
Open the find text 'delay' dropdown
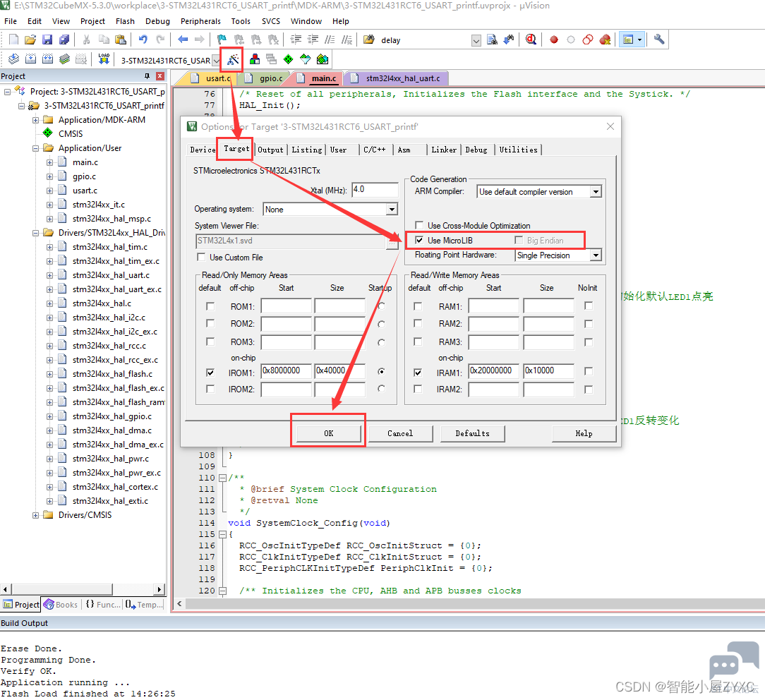coord(476,40)
